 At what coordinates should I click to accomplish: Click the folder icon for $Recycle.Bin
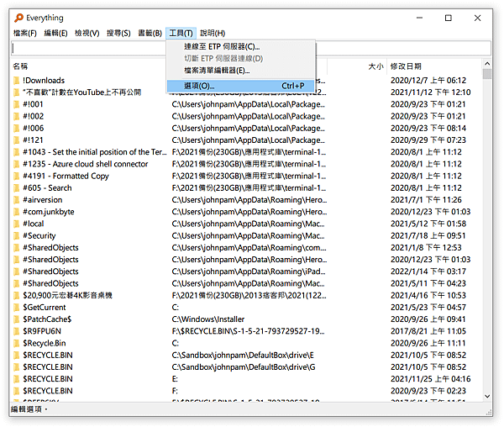pos(17,343)
